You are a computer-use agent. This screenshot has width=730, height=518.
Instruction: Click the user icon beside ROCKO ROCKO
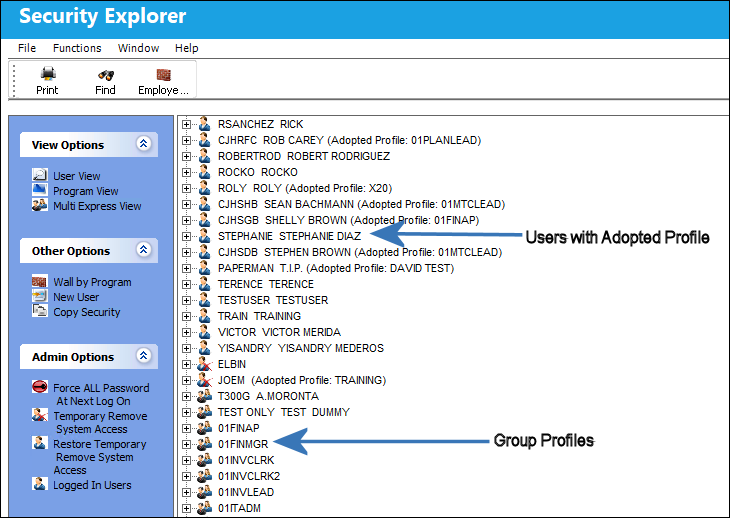point(204,172)
